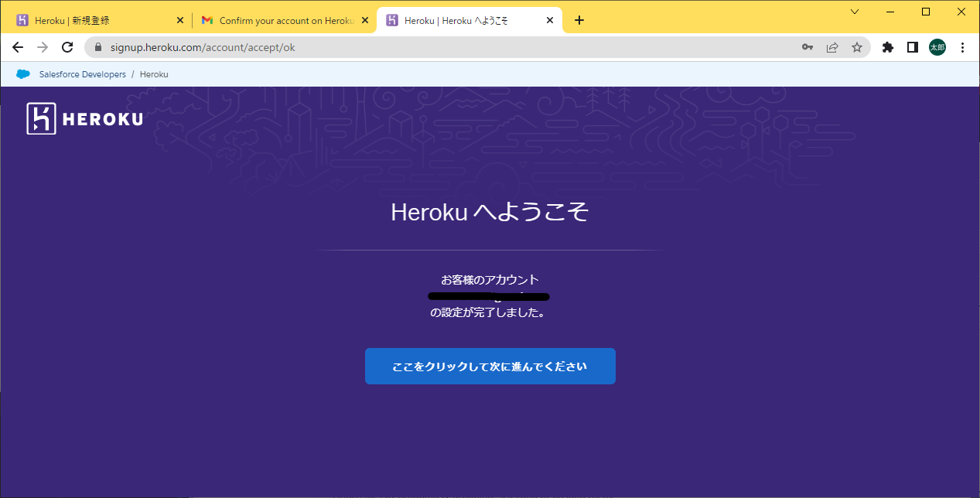Switch to Confirm your account Gmail tab
The image size is (980, 498).
(283, 20)
